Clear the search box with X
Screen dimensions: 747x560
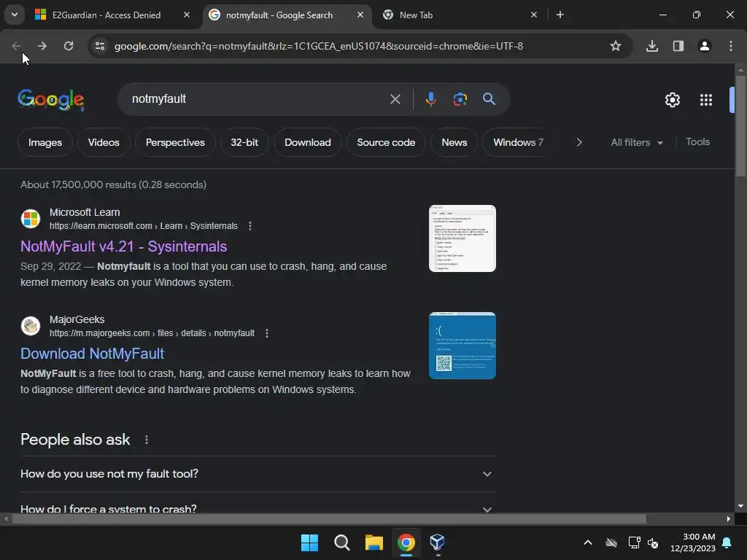coord(395,99)
